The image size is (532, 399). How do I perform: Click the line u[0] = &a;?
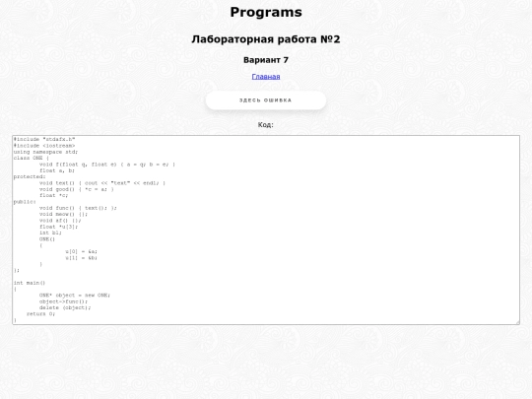pyautogui.click(x=81, y=252)
